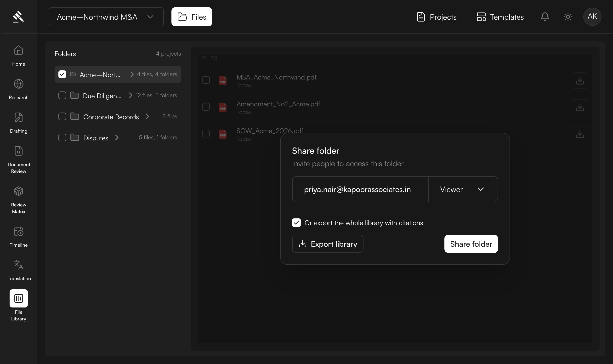Open the AK user avatar
This screenshot has width=613, height=364.
pyautogui.click(x=592, y=17)
